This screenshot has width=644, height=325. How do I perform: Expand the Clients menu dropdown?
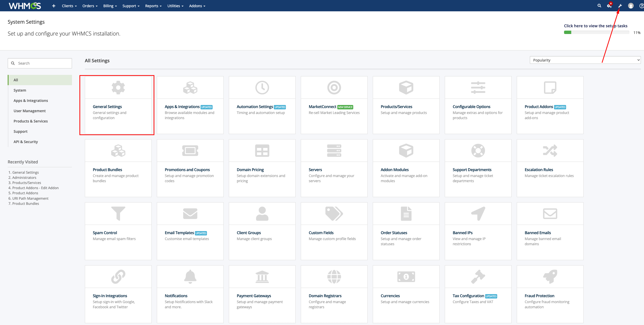69,6
